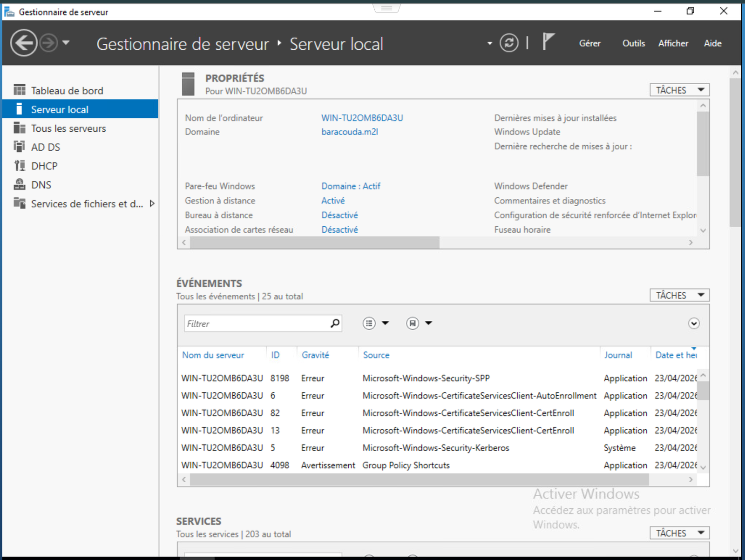The width and height of the screenshot is (745, 560).
Task: Open the Domaine : Actif firewall link
Action: (351, 186)
